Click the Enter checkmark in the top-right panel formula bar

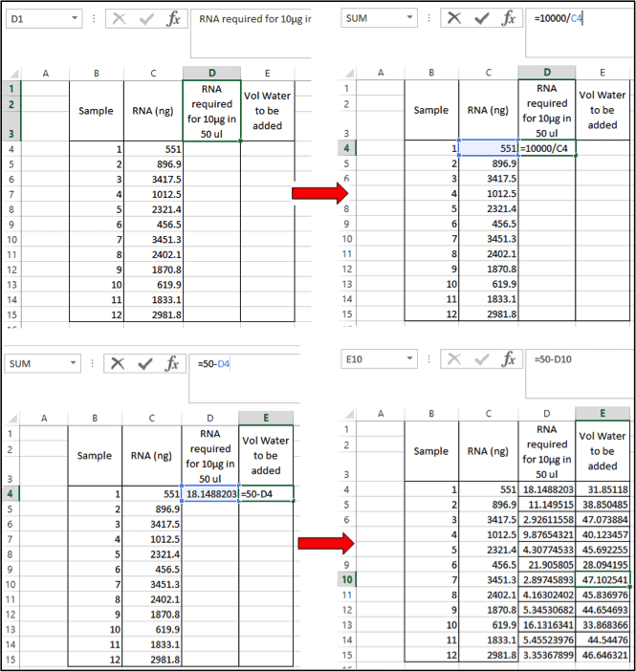tap(482, 18)
